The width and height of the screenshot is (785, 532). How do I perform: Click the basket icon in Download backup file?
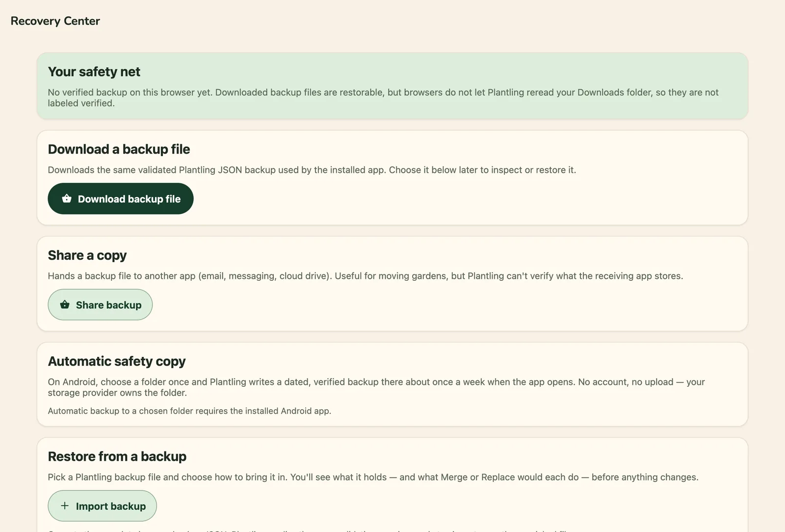pyautogui.click(x=67, y=199)
